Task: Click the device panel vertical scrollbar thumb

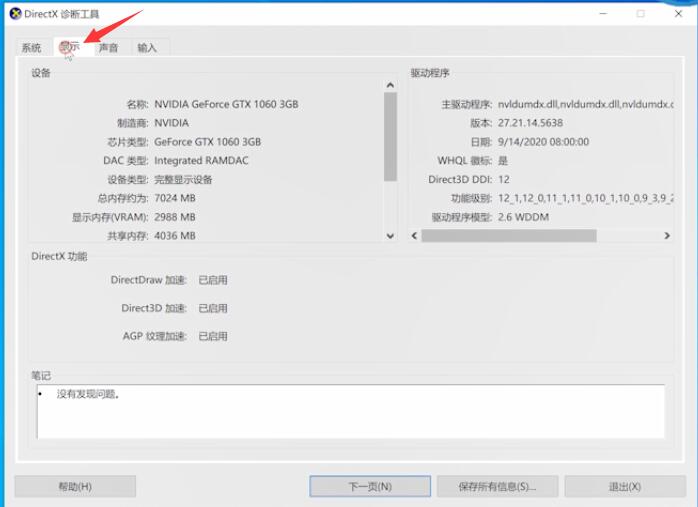Action: tap(390, 137)
